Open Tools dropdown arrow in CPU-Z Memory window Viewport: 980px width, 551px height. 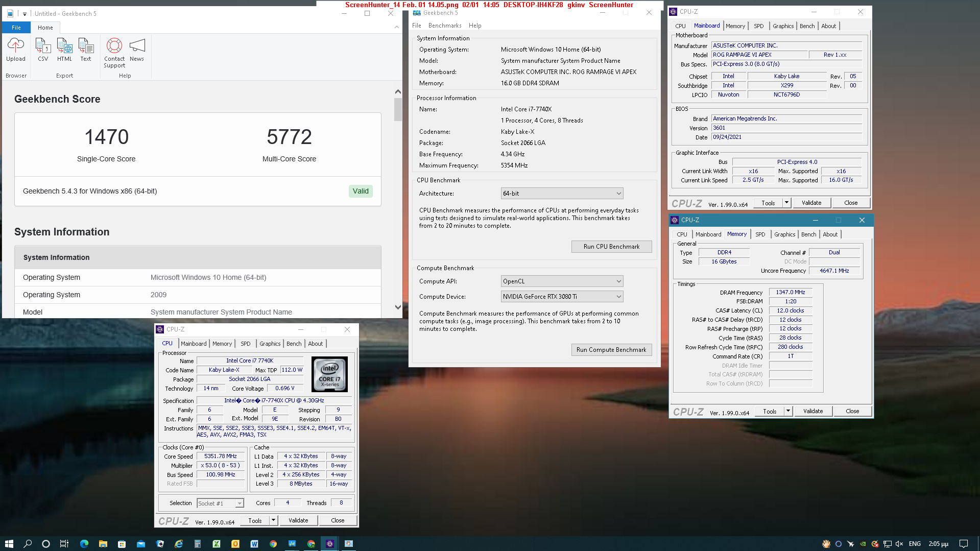tap(788, 412)
